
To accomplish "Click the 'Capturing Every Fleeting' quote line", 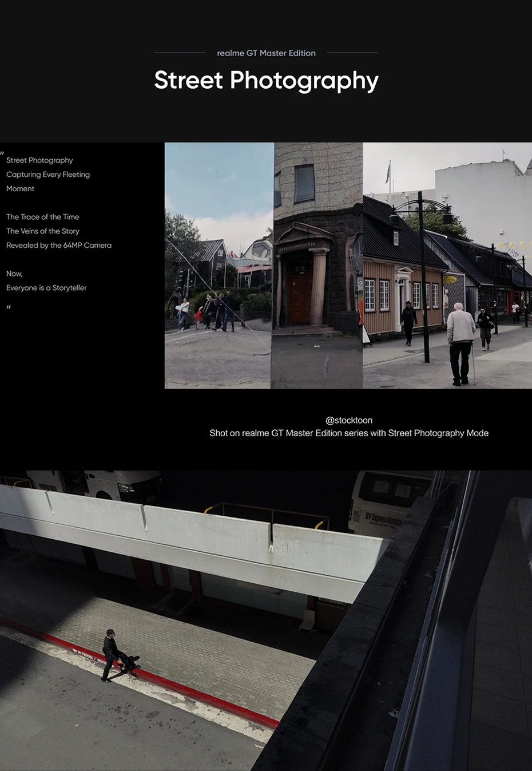I will pyautogui.click(x=48, y=175).
